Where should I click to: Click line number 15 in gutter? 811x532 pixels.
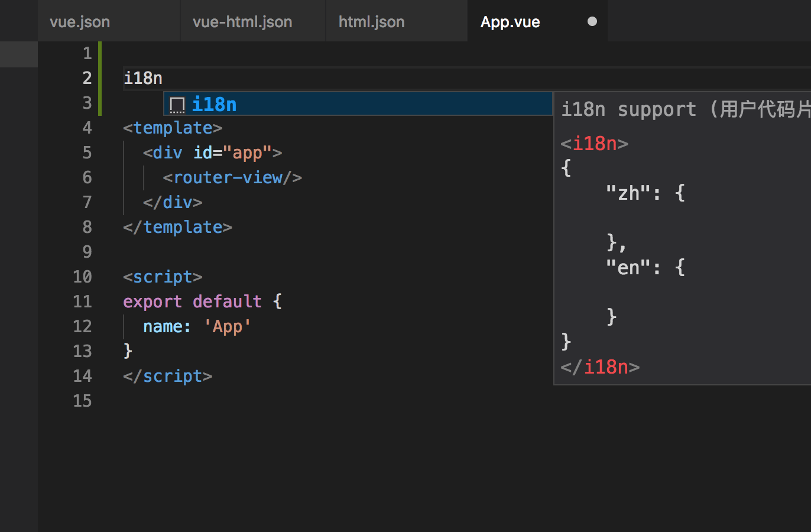point(83,401)
